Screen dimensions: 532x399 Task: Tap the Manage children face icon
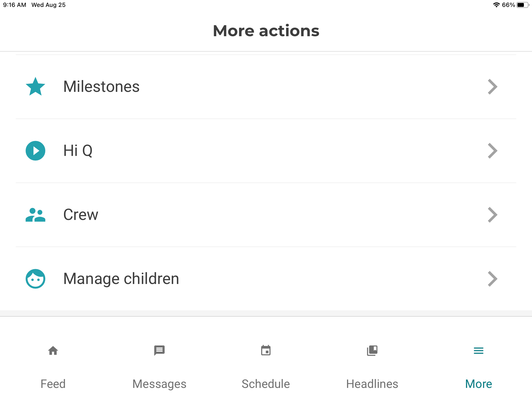(35, 279)
